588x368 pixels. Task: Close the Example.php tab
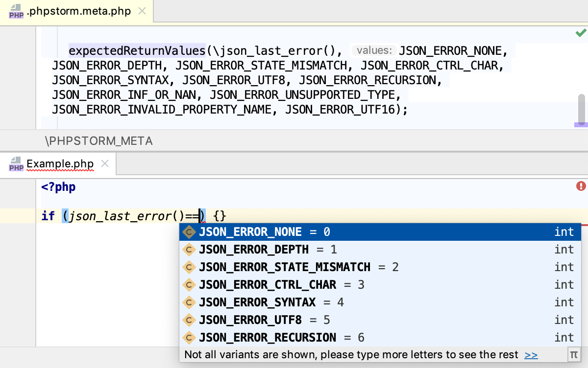[105, 164]
